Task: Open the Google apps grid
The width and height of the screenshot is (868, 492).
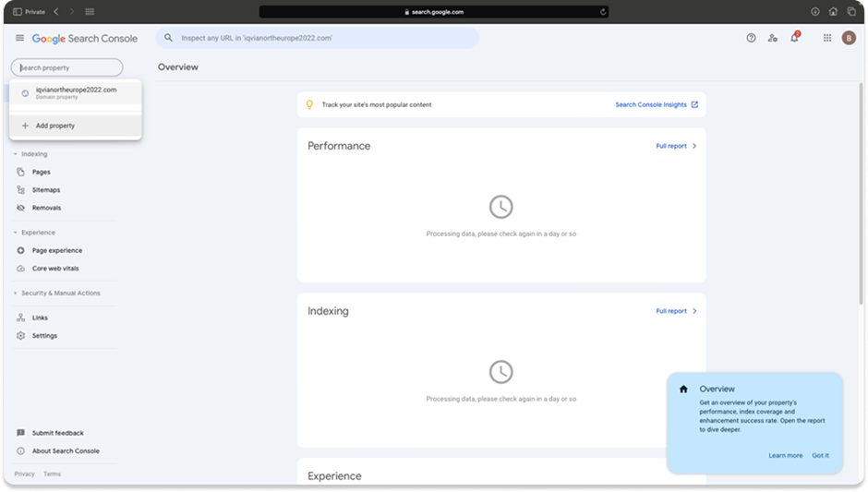Action: 826,38
